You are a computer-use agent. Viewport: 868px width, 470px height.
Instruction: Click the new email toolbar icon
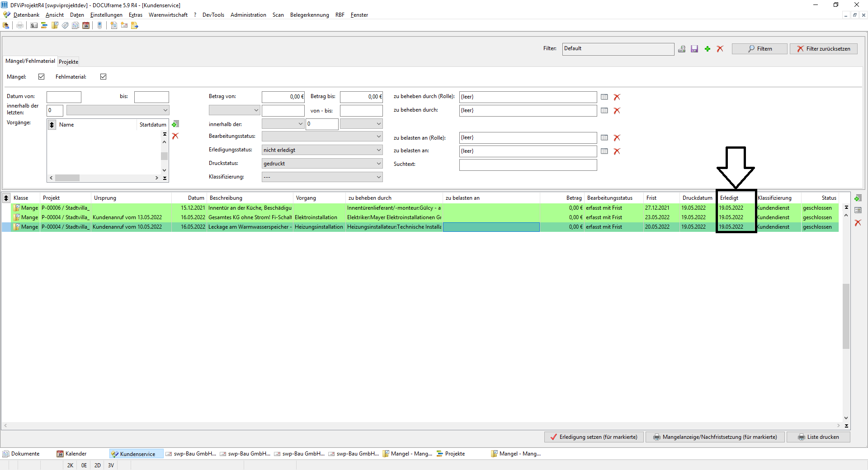124,25
